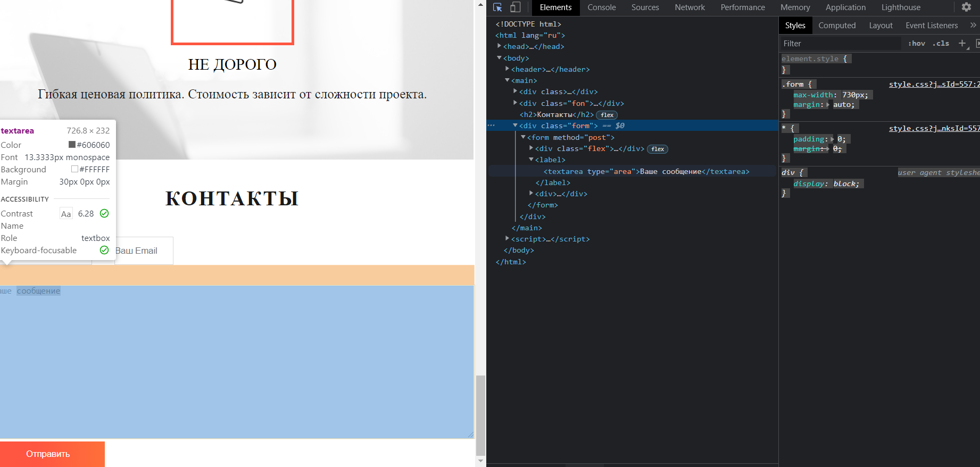
Task: Click the НЕ ДОРОГО heading
Action: click(232, 64)
